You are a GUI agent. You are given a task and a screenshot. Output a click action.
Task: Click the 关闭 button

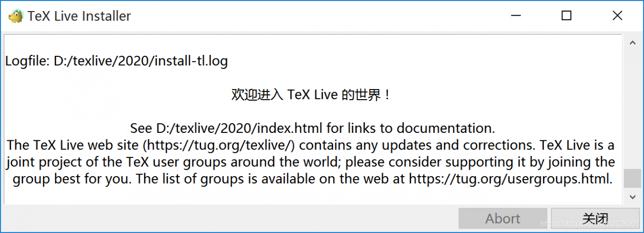point(595,218)
